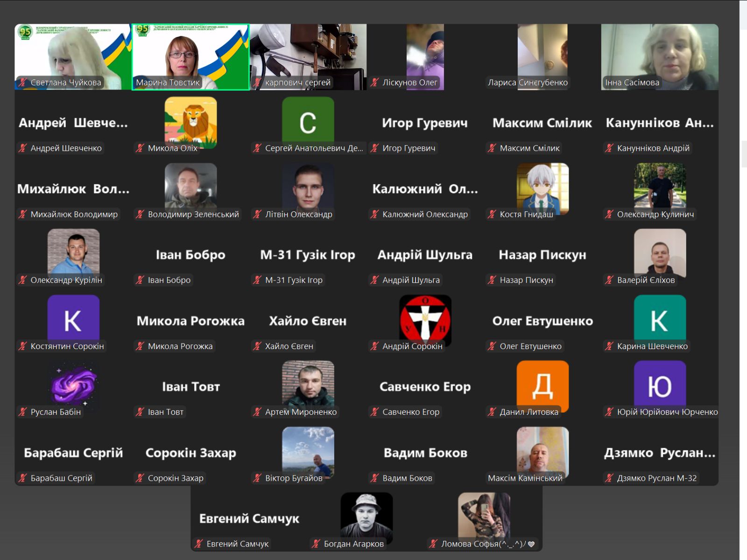Select the large "Іван Бобро" name tile
This screenshot has height=560, width=747.
tap(190, 255)
